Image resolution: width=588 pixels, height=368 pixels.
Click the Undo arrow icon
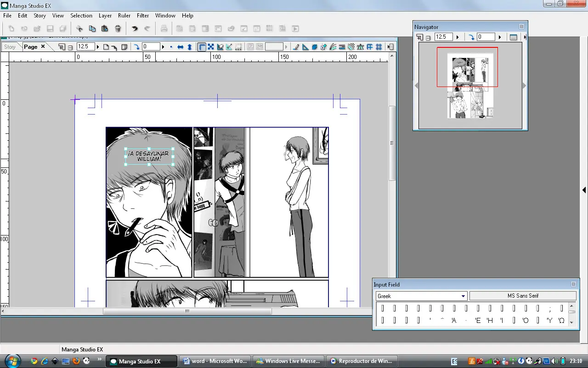[135, 29]
